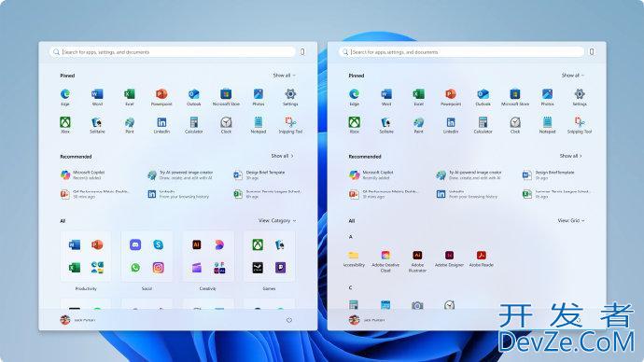The image size is (644, 362).
Task: Launch Excel from left Start menu pinned row
Action: [130, 97]
